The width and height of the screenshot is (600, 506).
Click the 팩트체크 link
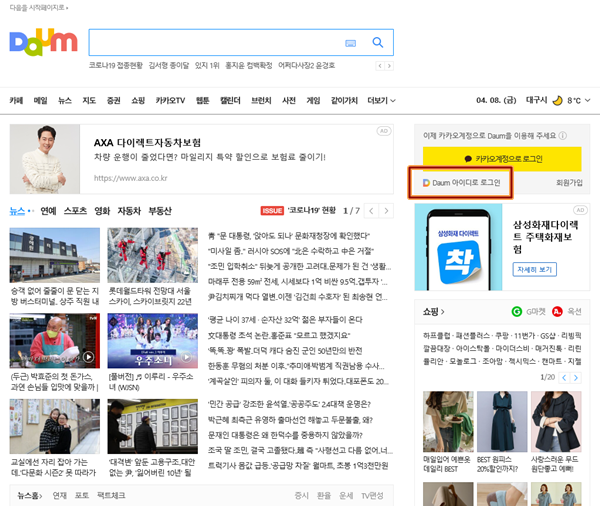coord(111,496)
